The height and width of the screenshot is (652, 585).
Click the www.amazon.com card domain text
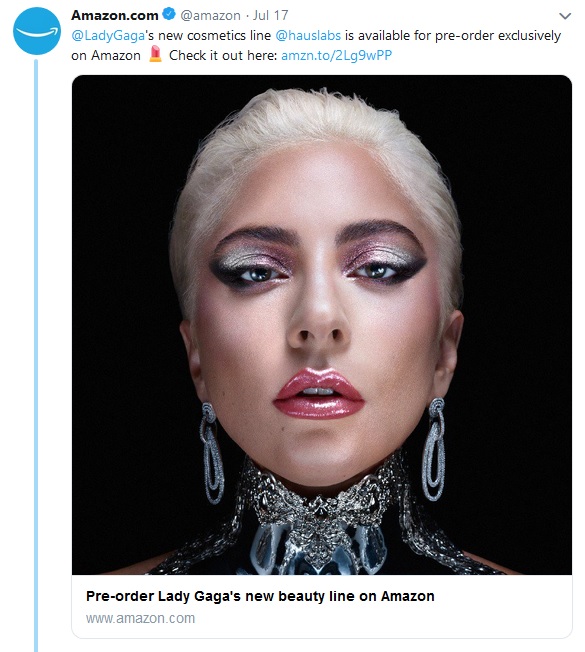tap(141, 618)
